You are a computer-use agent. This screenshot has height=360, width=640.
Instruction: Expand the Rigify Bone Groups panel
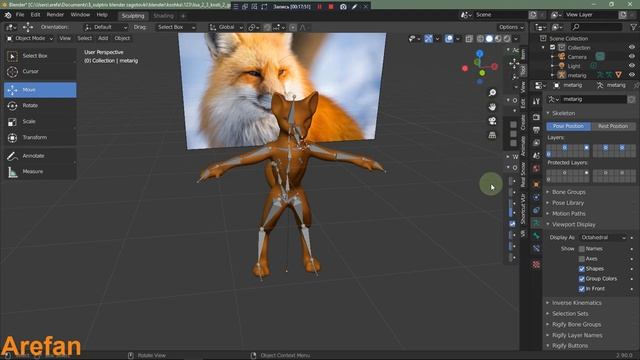click(576, 324)
